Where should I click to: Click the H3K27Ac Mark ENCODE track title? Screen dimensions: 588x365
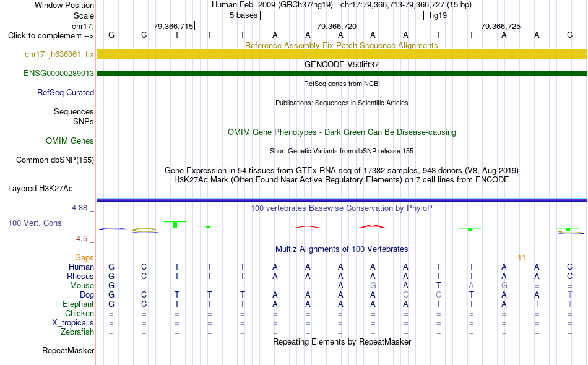click(x=342, y=180)
